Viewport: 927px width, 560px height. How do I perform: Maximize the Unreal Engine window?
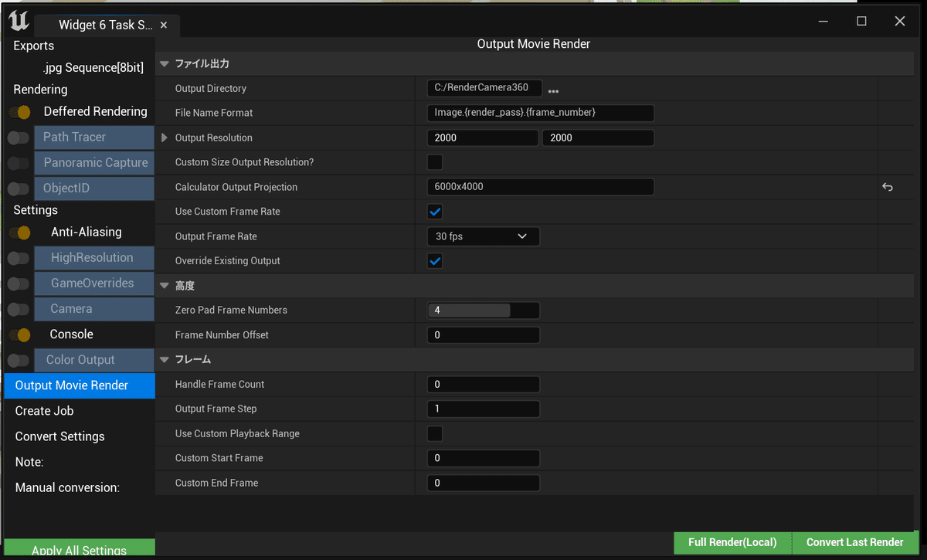pyautogui.click(x=861, y=22)
